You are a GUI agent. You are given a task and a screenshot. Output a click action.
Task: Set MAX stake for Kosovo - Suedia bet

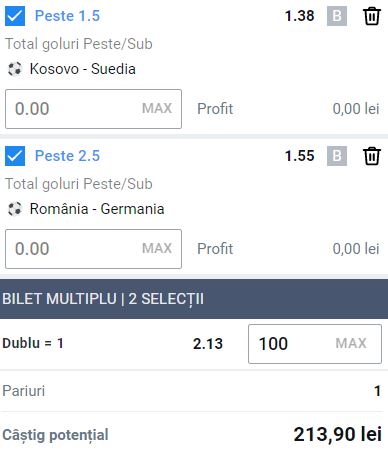pos(157,108)
